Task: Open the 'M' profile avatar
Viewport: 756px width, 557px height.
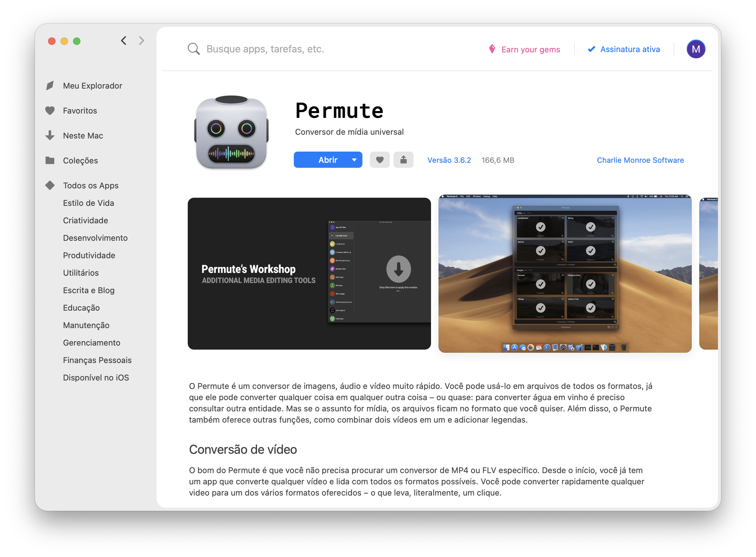Action: click(x=695, y=49)
